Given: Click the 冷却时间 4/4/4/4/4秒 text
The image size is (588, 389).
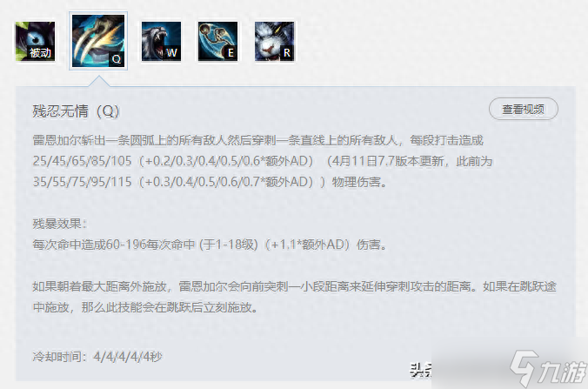Looking at the screenshot, I should tap(97, 356).
